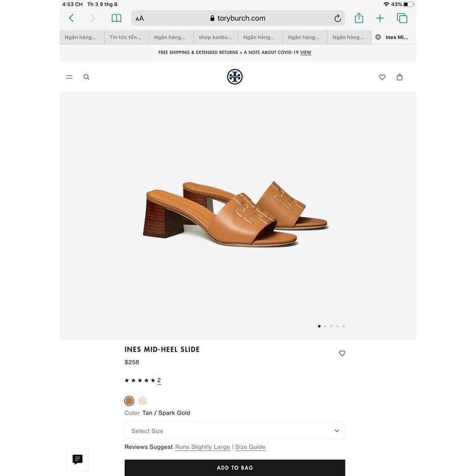476x476 pixels.
Task: Click the site search magnifier icon
Action: pos(86,77)
